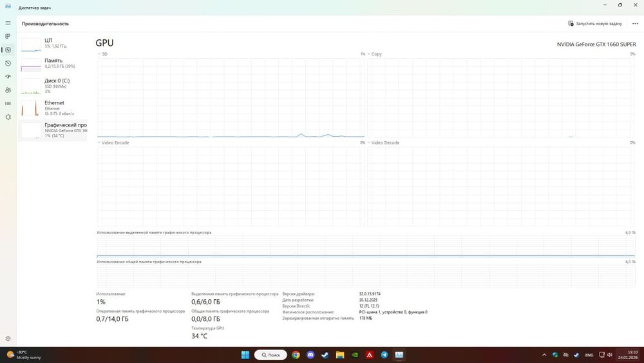Image resolution: width=644 pixels, height=363 pixels.
Task: Open Steam from the taskbar
Action: [325, 355]
